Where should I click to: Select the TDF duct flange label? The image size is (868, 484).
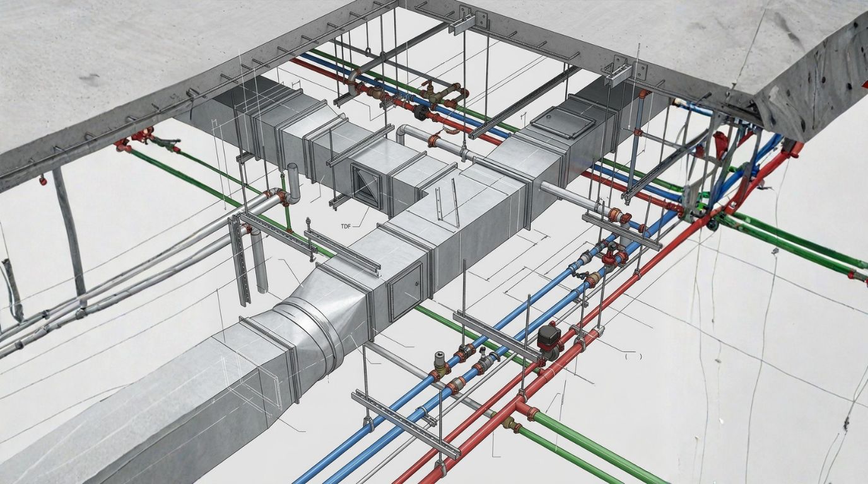346,226
